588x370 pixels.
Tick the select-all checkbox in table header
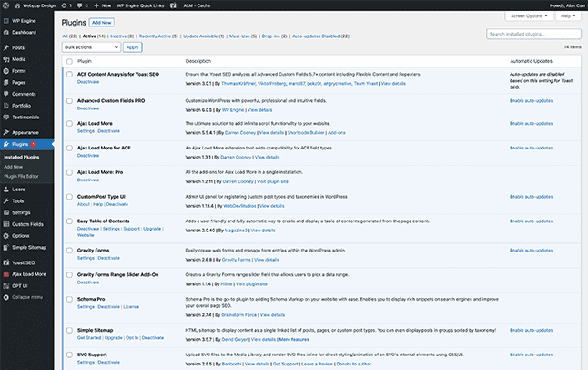(x=69, y=61)
